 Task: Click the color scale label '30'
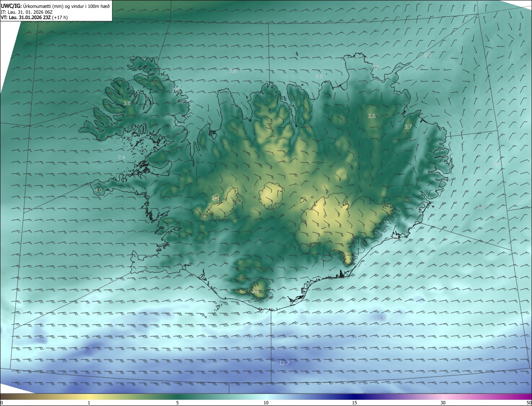click(x=443, y=403)
